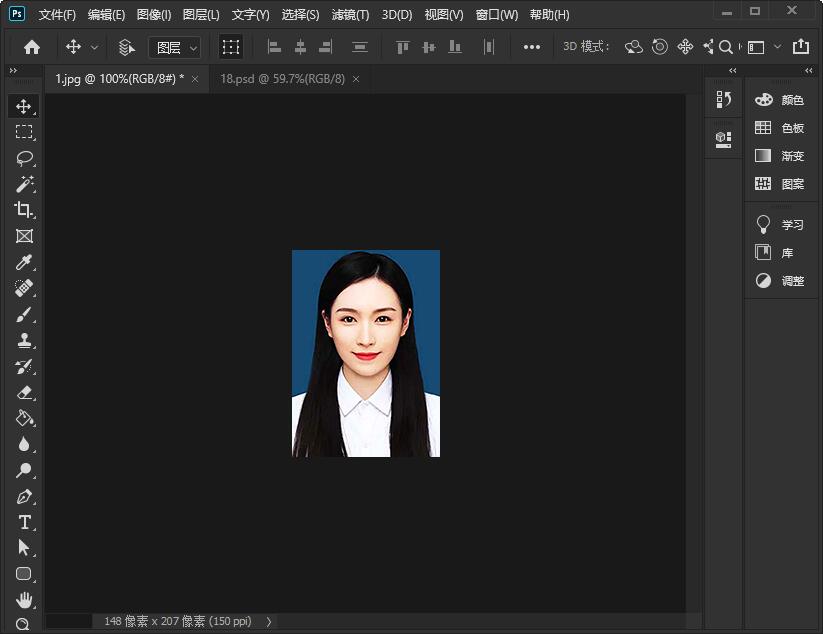Expand the status bar info arrow
The height and width of the screenshot is (634, 823).
(x=268, y=621)
